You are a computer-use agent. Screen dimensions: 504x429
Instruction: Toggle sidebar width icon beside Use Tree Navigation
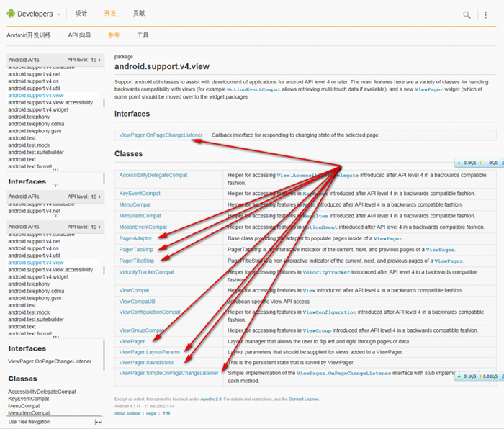point(99,422)
